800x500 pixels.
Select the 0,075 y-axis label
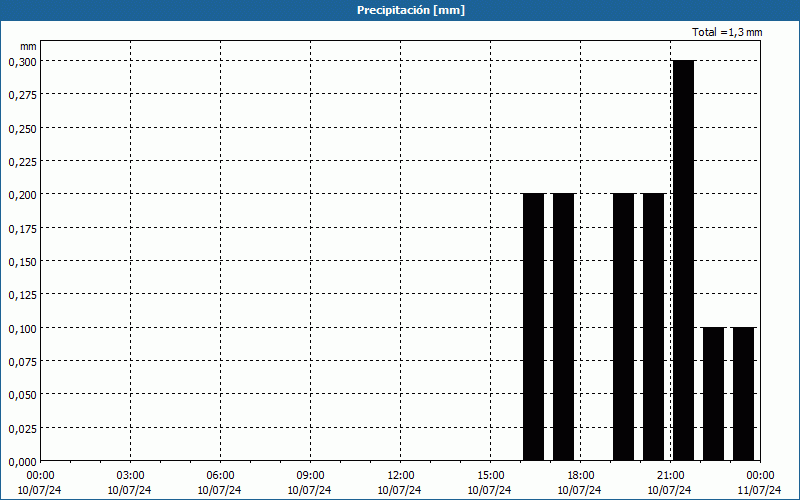(22, 362)
